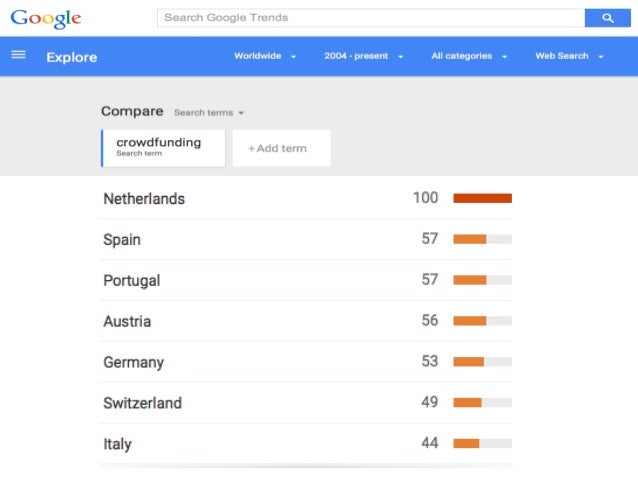Open the Portugal region entry
This screenshot has width=638, height=479.
pyautogui.click(x=132, y=281)
